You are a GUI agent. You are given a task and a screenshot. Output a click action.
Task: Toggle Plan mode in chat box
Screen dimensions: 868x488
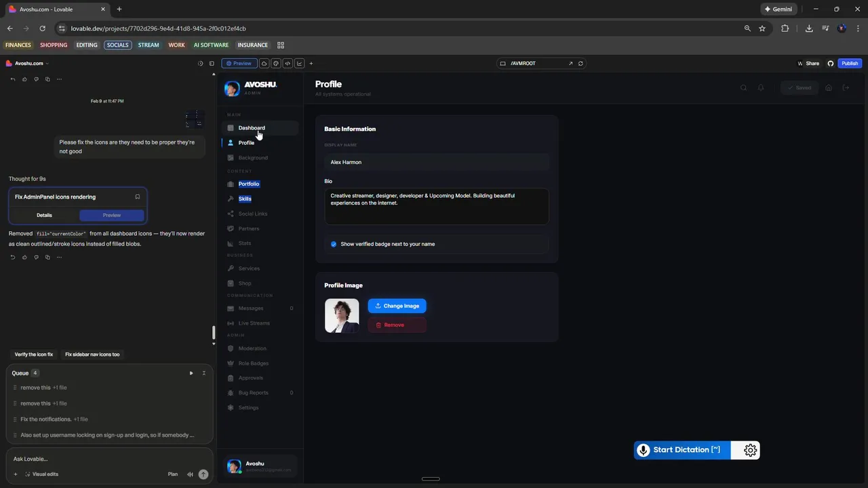(173, 474)
